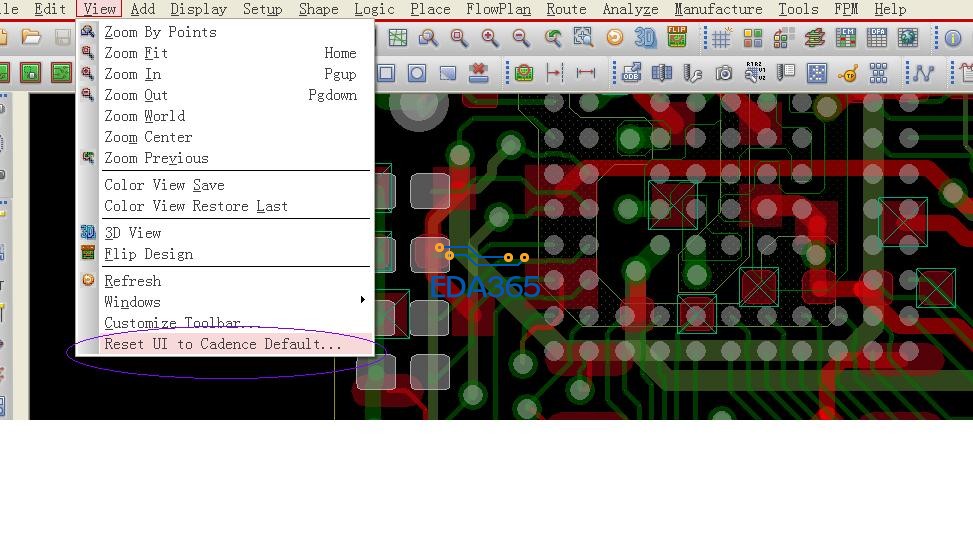973x540 pixels.
Task: Click the orange TP testpoint icon
Action: tap(848, 74)
